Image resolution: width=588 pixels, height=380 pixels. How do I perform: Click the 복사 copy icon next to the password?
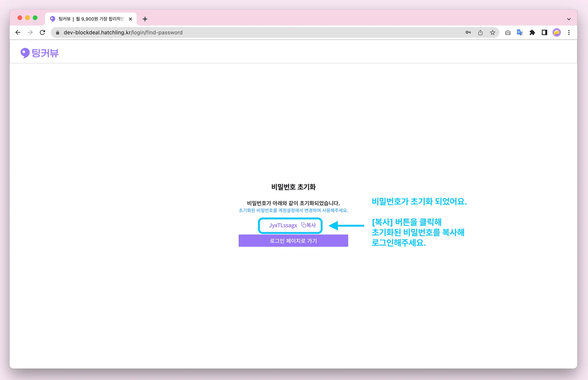tap(308, 225)
